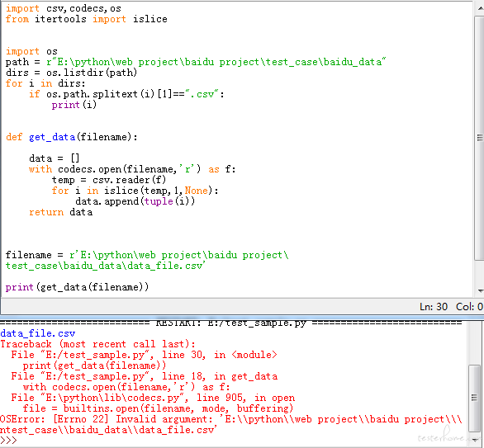Viewport: 484px width, 448px height.
Task: Click shell scrollbar down arrow
Action: [474, 441]
